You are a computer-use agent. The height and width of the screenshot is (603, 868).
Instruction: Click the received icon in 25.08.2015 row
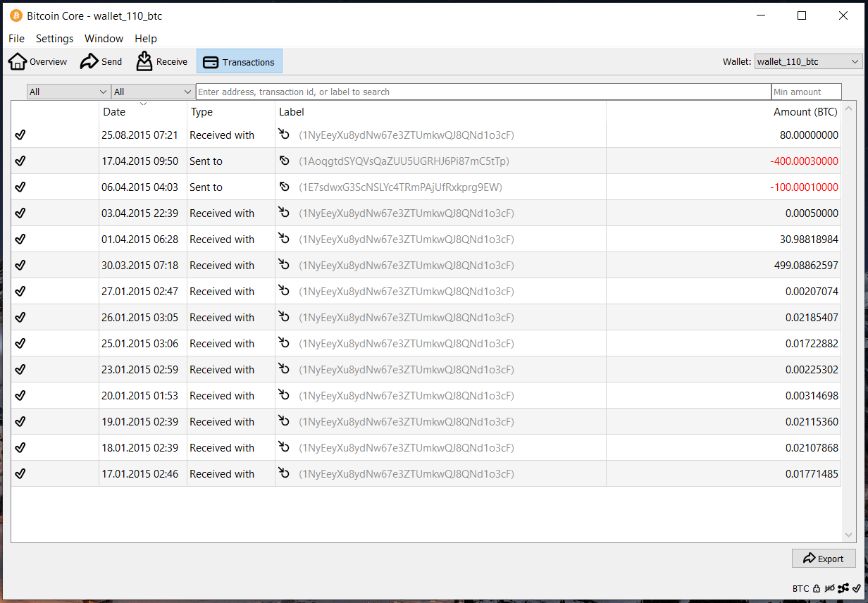pos(284,134)
